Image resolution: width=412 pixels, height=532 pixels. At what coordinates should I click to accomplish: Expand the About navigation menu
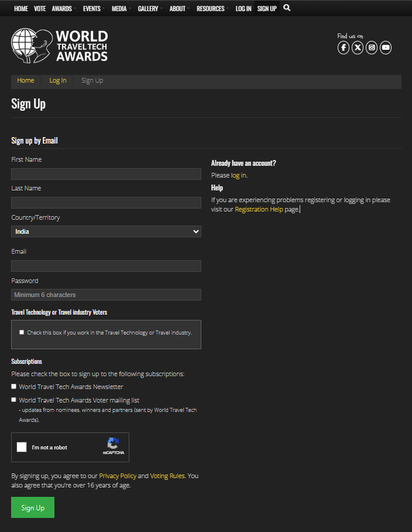pos(179,8)
